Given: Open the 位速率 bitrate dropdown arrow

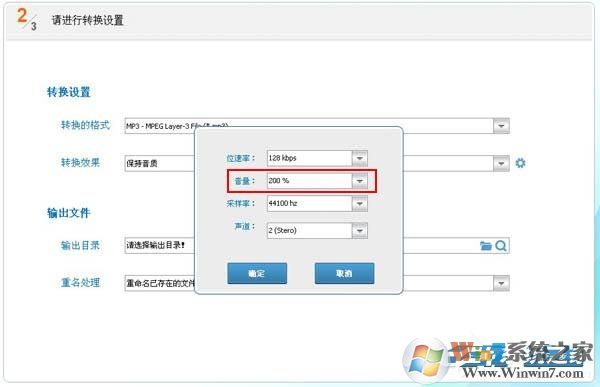Looking at the screenshot, I should coord(359,158).
